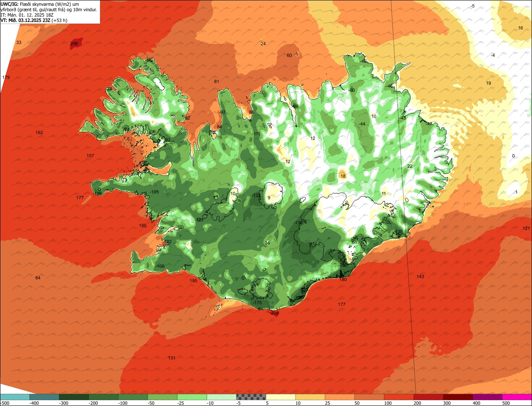Screen dimensions: 532x406
Task: Select the sea value 143 in the southeast
Action: coord(420,276)
